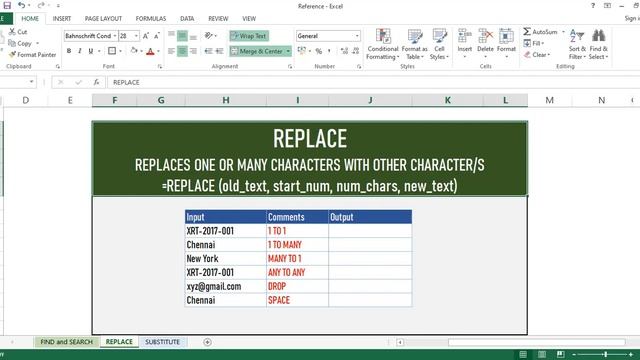Viewport: 640px width, 360px height.
Task: Open the PAGE LAYOUT ribbon tab
Action: point(103,19)
